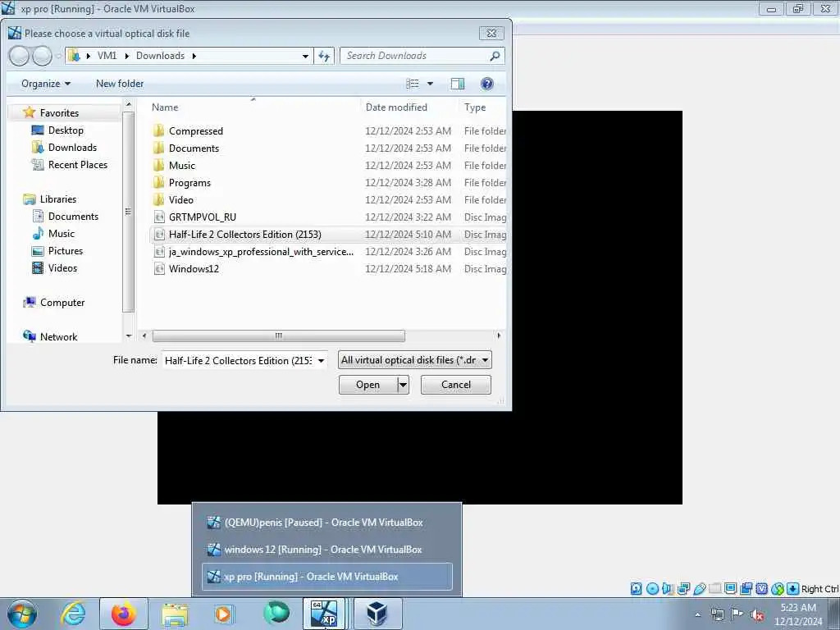The height and width of the screenshot is (630, 840).
Task: Click the VirtualBox optical disk indicator
Action: (652, 589)
